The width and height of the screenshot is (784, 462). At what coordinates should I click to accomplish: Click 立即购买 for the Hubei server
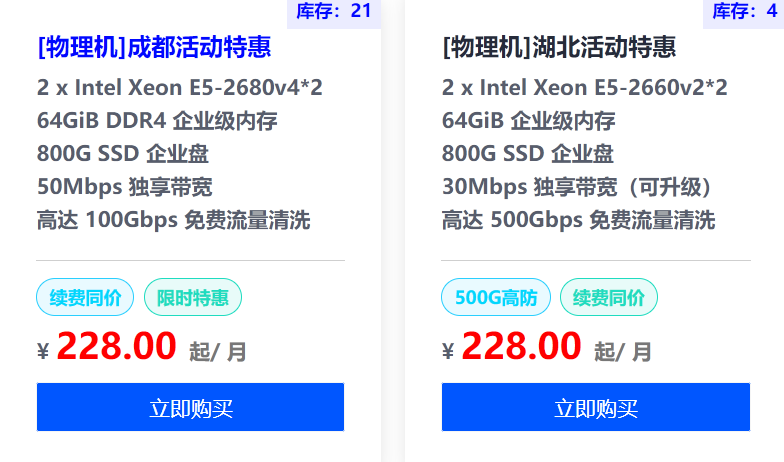coord(595,407)
